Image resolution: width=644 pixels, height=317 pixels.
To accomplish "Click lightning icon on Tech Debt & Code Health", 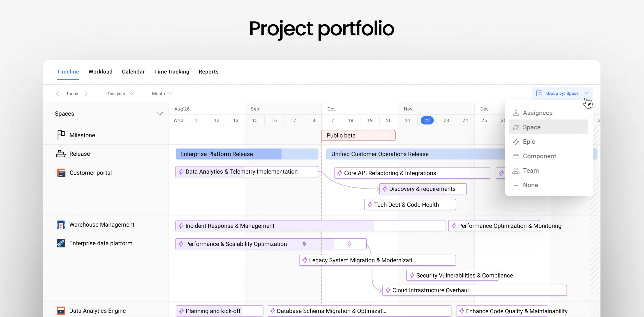I will (370, 204).
